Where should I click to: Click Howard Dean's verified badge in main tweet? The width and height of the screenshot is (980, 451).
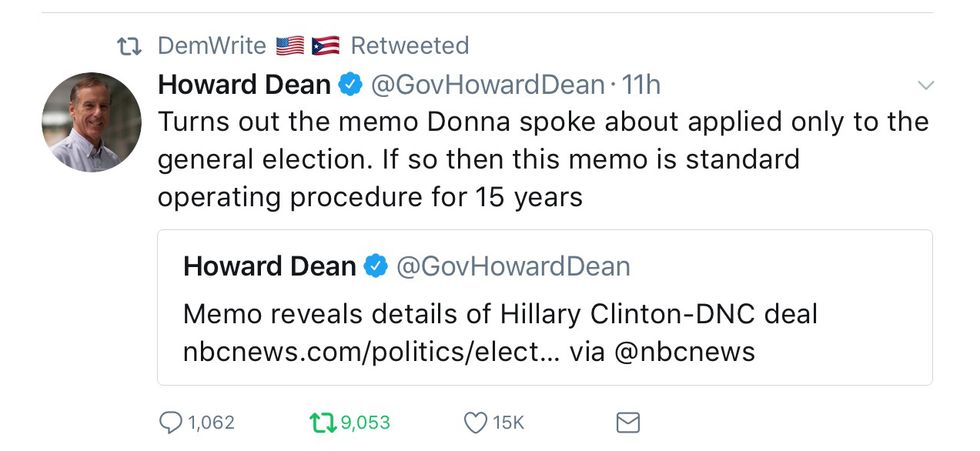point(349,86)
